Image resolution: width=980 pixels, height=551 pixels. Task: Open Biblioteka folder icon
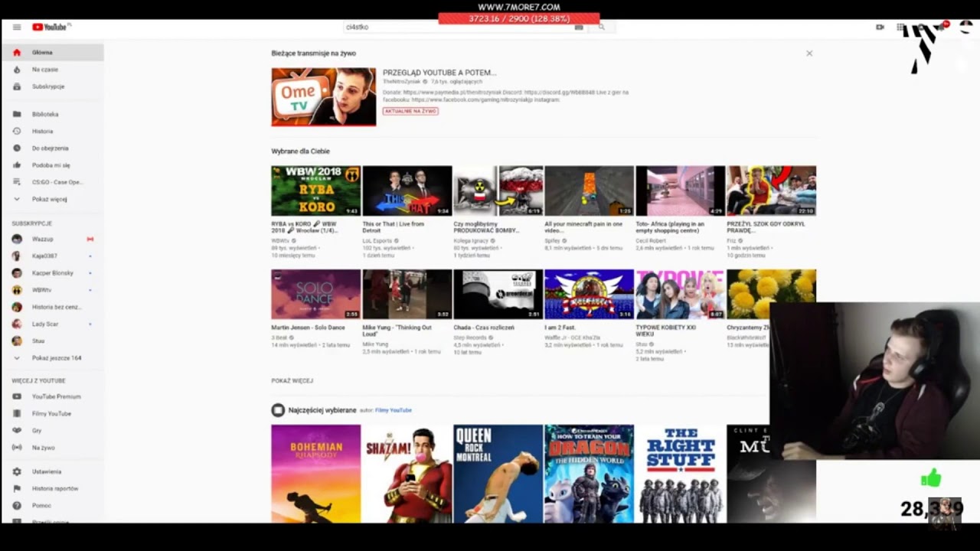[17, 114]
